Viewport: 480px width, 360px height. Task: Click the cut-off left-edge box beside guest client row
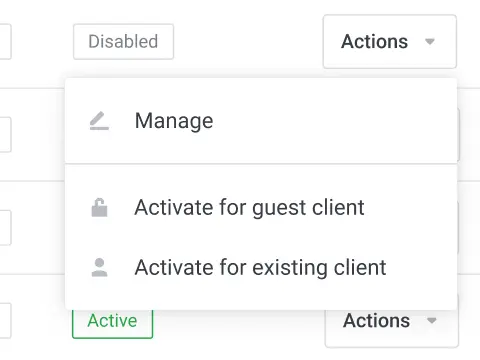(5, 228)
